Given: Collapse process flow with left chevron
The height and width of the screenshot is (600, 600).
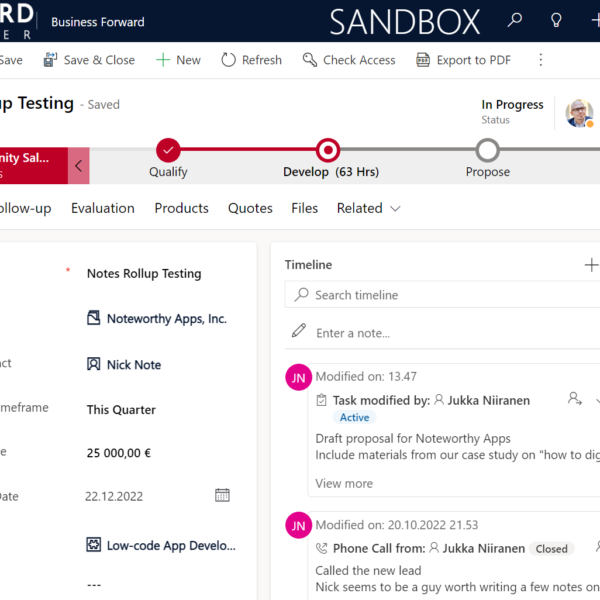Looking at the screenshot, I should pyautogui.click(x=78, y=166).
